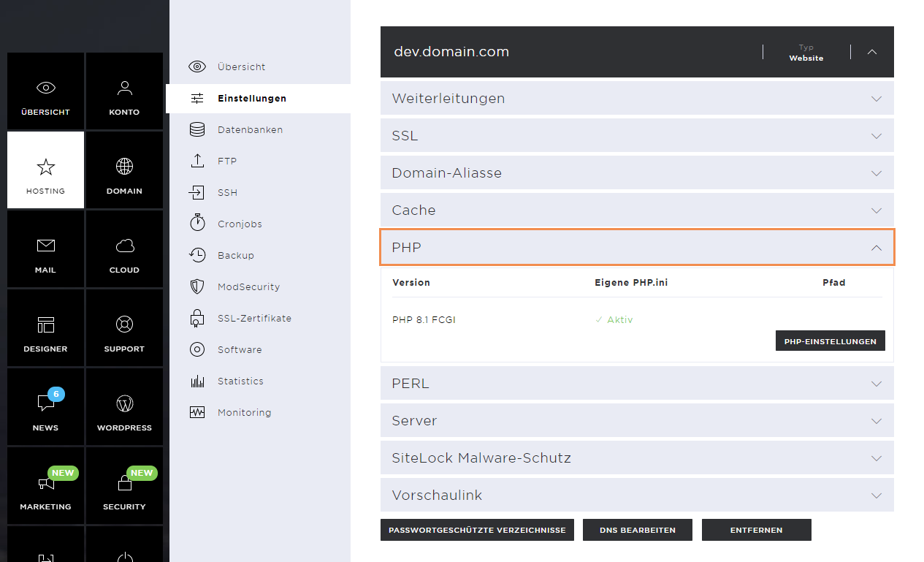The width and height of the screenshot is (924, 562).
Task: Click Passwortgeschützte Verzeichnisse button
Action: pos(477,530)
